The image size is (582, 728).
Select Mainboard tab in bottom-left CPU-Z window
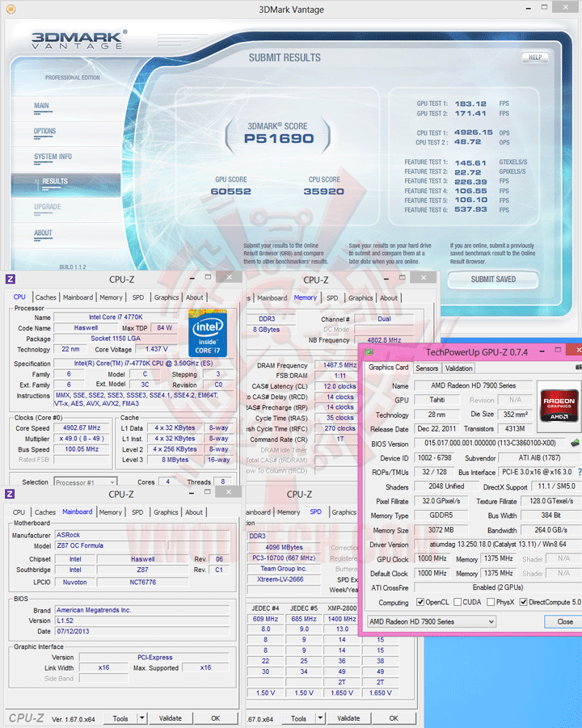tap(77, 511)
